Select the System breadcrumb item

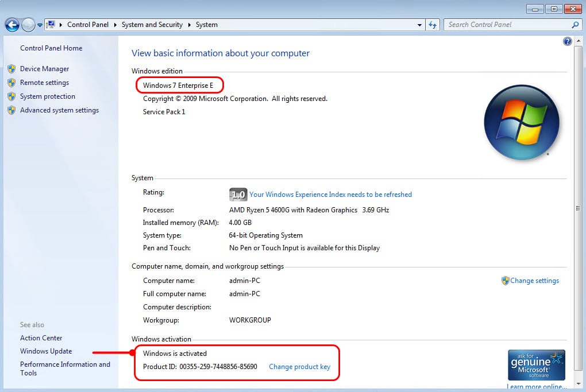(207, 25)
